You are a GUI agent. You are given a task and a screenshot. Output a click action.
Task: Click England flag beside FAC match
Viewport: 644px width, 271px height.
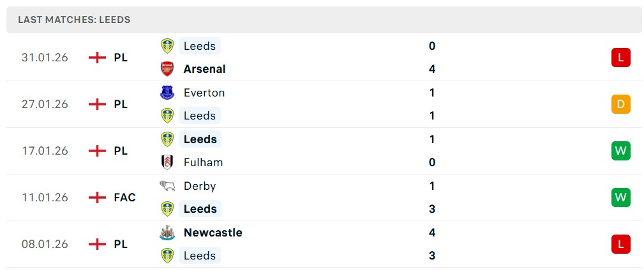(x=97, y=197)
